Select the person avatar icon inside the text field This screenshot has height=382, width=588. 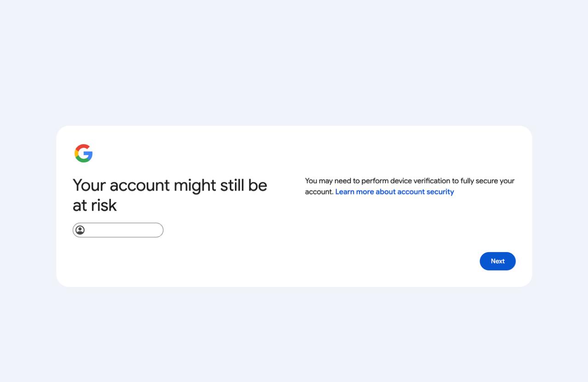pos(80,230)
